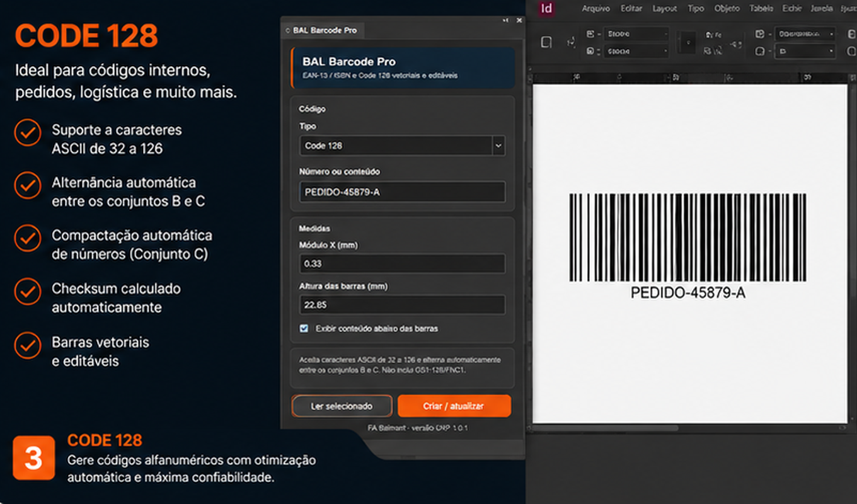The image size is (857, 504).
Task: Click the Ler selecionado button
Action: point(342,406)
